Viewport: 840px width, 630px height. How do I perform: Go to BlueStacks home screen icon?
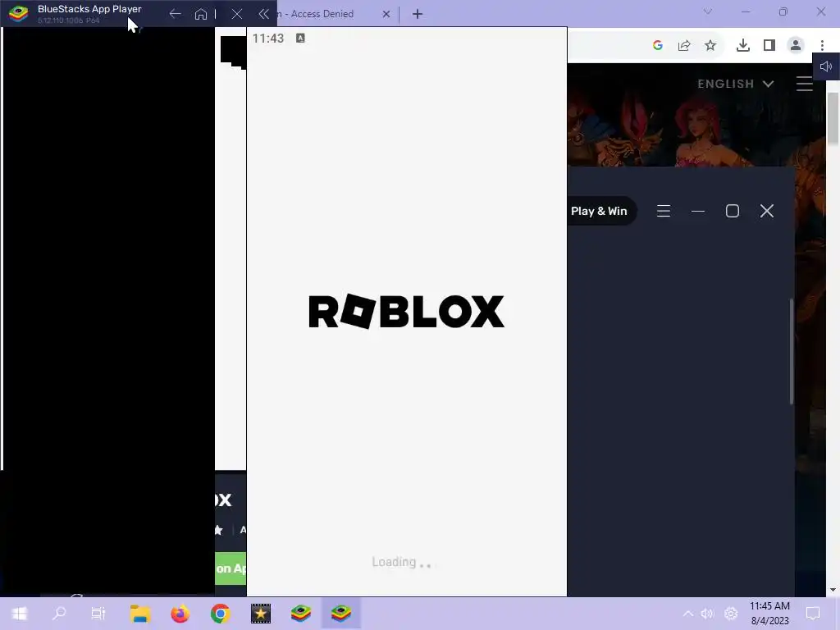201,14
